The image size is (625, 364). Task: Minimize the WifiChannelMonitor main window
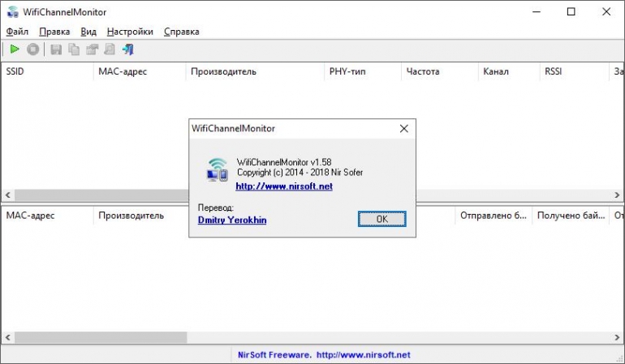(537, 11)
